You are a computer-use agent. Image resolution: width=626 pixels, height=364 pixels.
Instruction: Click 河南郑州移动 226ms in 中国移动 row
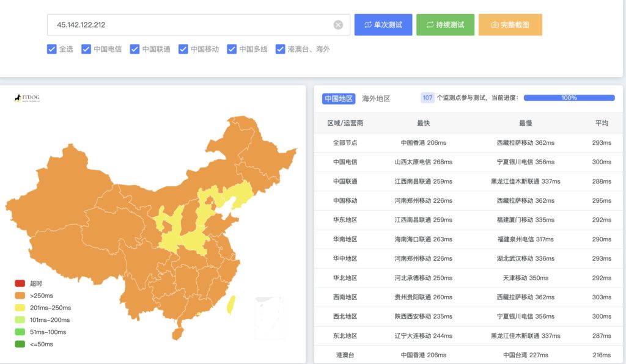pos(423,200)
